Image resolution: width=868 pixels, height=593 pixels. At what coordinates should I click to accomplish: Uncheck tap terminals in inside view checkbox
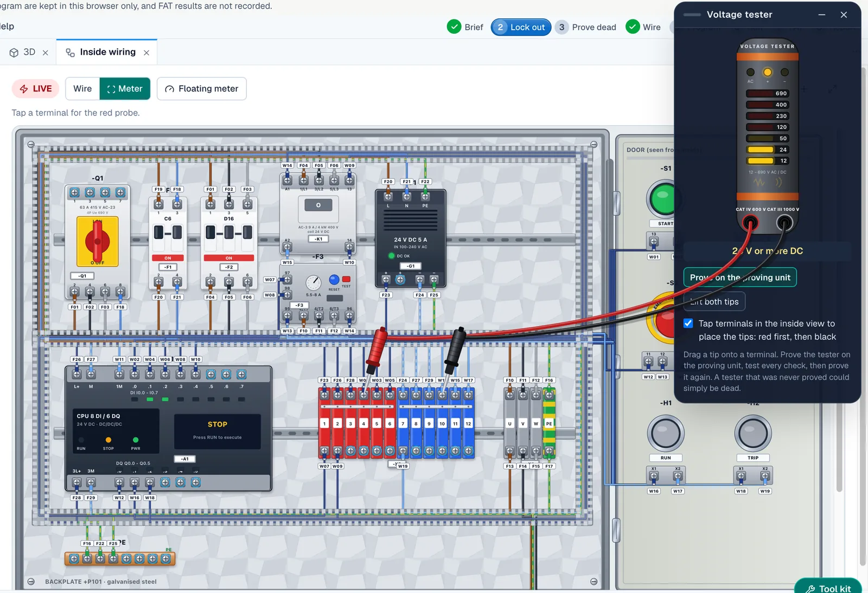pyautogui.click(x=688, y=324)
